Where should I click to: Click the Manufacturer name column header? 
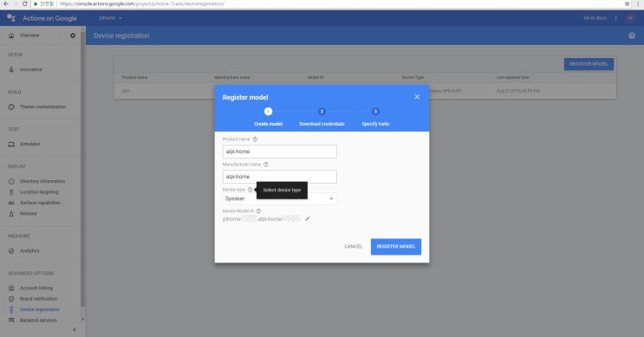click(232, 78)
